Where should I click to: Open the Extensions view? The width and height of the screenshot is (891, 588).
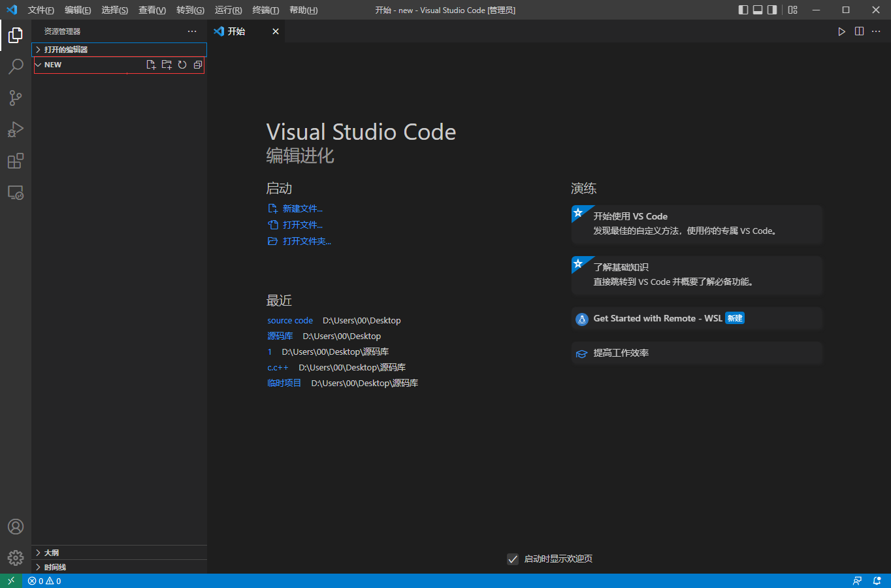16,161
